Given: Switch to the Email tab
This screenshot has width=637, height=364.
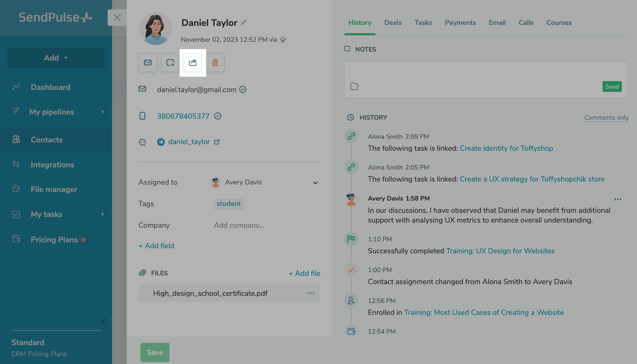Looking at the screenshot, I should click(497, 23).
